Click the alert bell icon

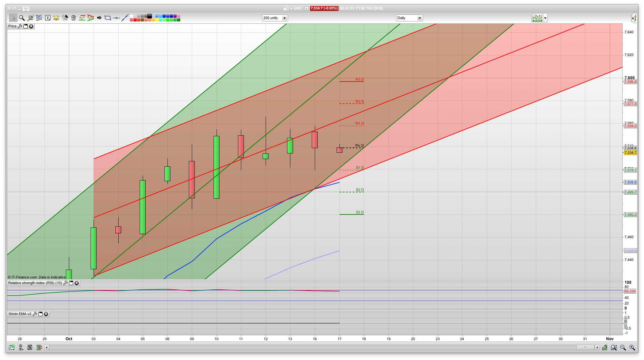pyautogui.click(x=56, y=18)
